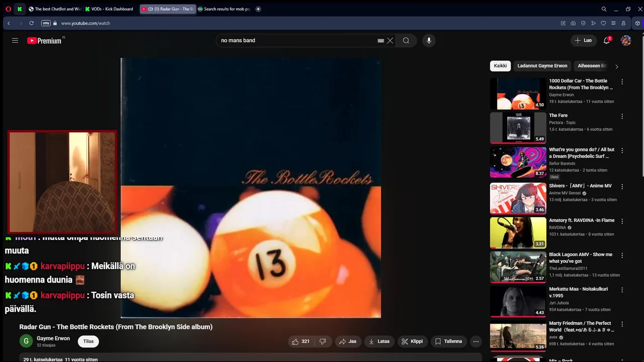The width and height of the screenshot is (644, 362).
Task: Like the video (321 likes)
Action: 300,341
